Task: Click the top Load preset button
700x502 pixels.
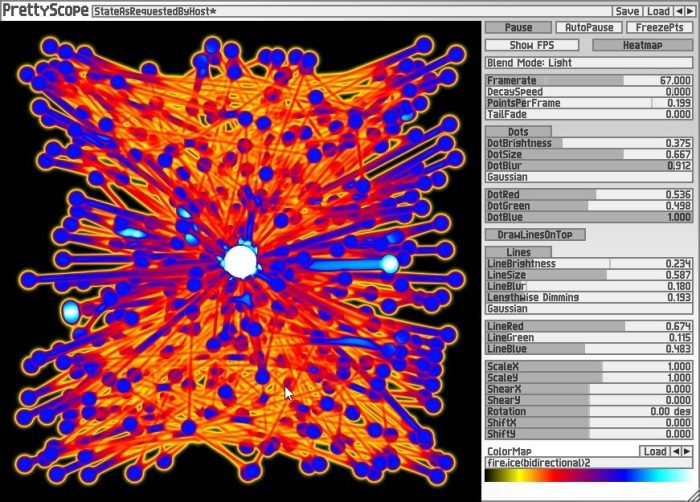Action: pyautogui.click(x=658, y=11)
